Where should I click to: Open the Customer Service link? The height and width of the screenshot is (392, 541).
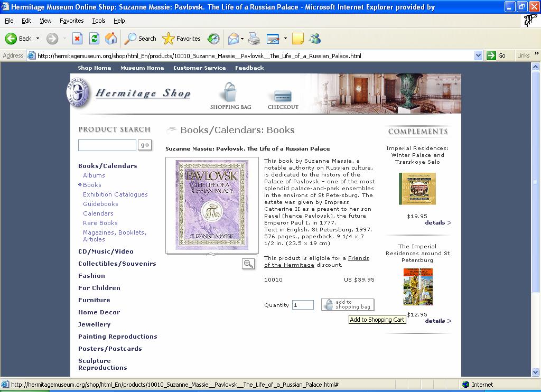[199, 68]
